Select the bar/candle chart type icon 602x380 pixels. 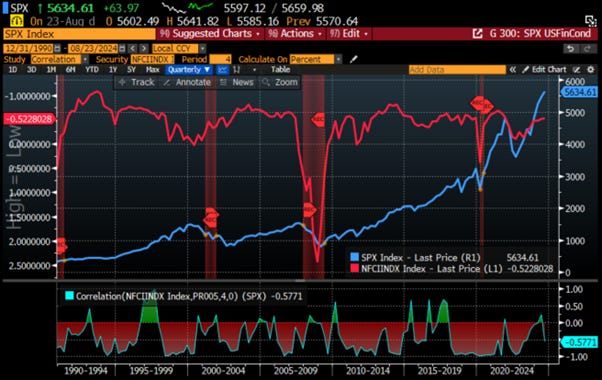point(237,69)
